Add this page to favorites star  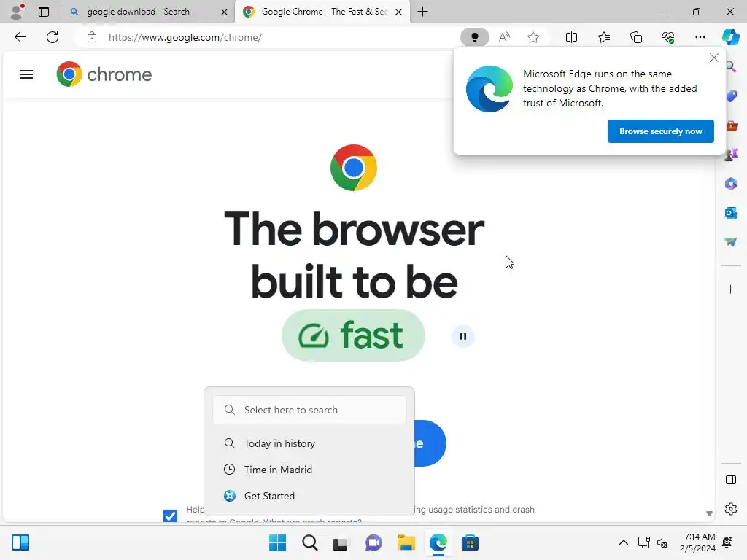coord(533,37)
